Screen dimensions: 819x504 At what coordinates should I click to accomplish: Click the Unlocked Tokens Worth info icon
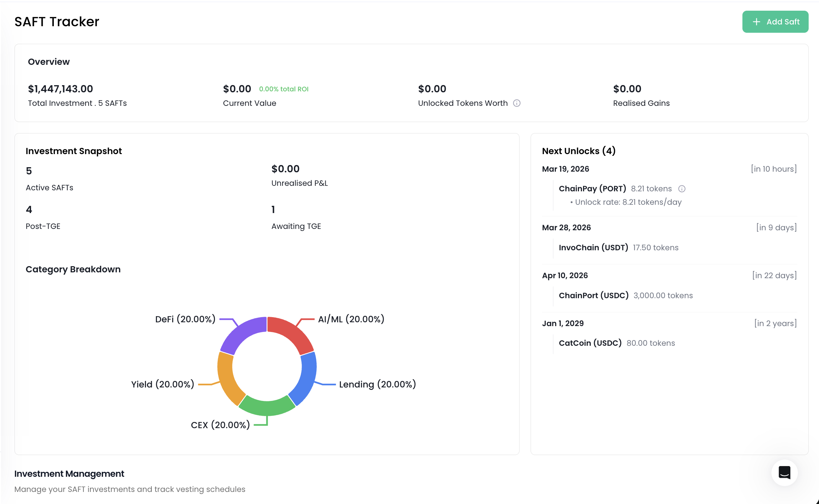tap(516, 103)
